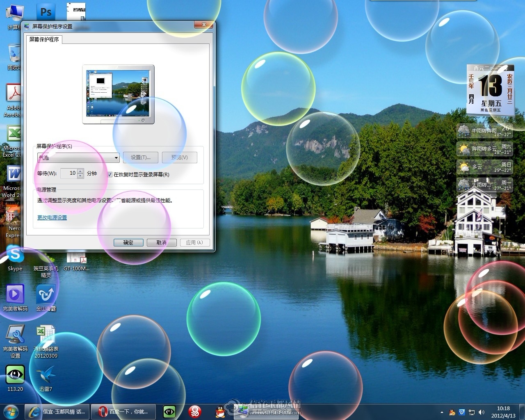Click the 周六 阵雨转多云 forecast row
The width and height of the screenshot is (525, 420).
[x=485, y=149]
